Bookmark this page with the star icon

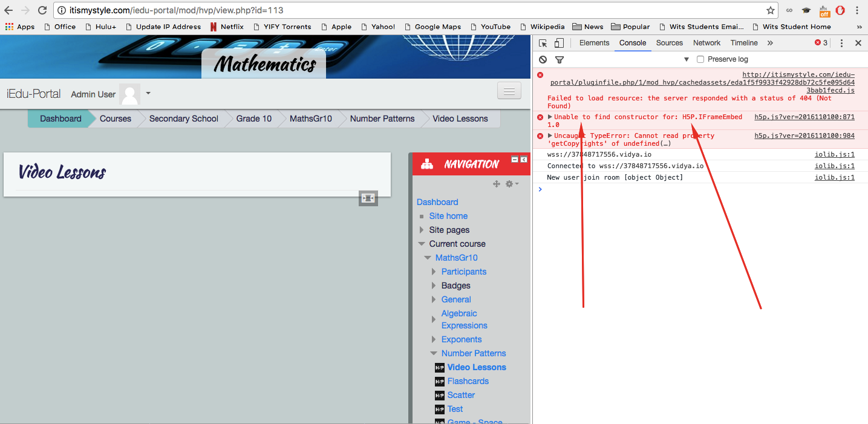click(x=770, y=10)
